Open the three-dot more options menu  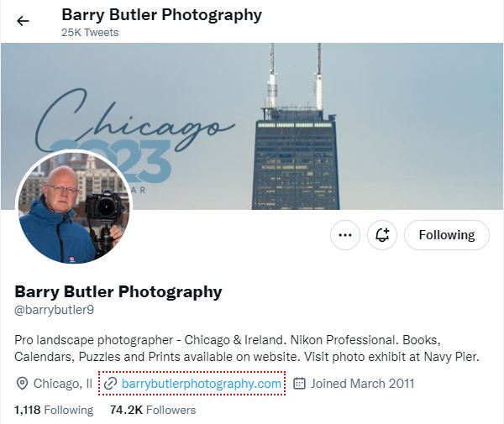tap(345, 235)
